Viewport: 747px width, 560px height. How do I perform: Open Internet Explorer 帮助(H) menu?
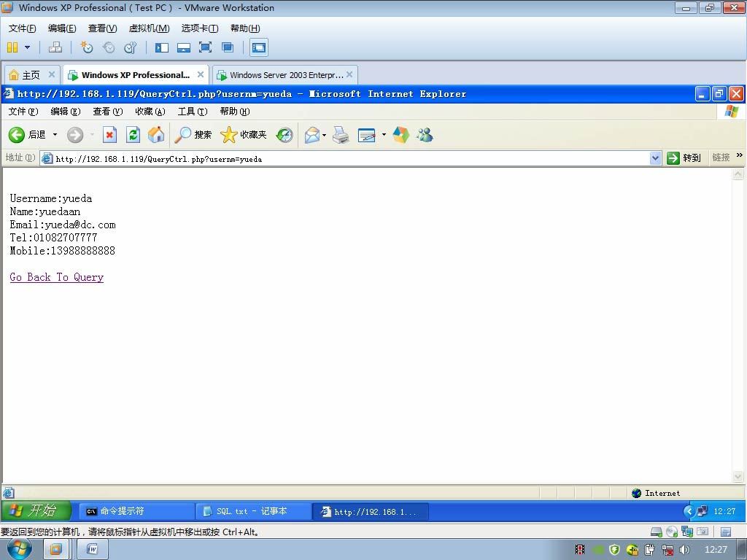(235, 112)
